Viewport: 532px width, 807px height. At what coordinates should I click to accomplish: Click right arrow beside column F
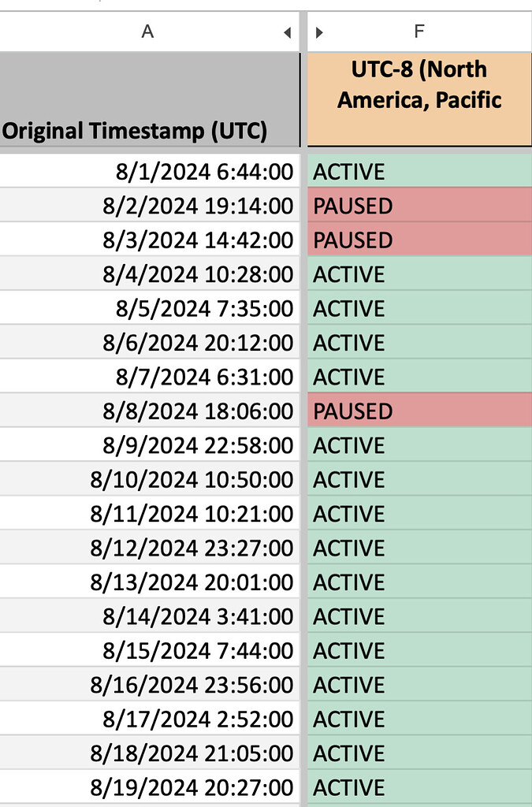point(319,32)
